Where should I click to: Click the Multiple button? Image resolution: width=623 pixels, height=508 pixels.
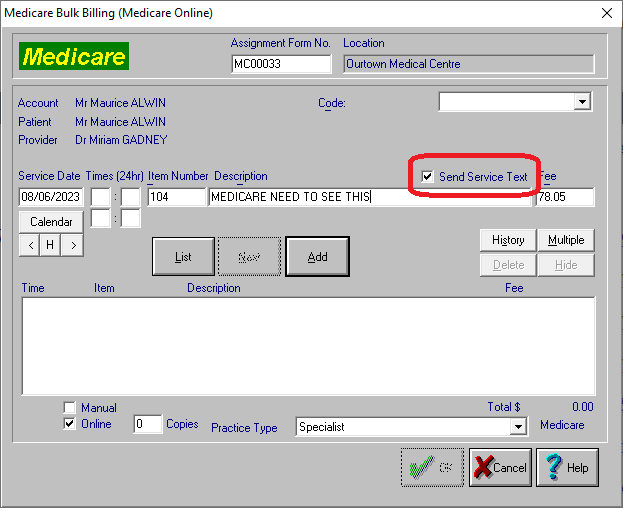click(566, 240)
